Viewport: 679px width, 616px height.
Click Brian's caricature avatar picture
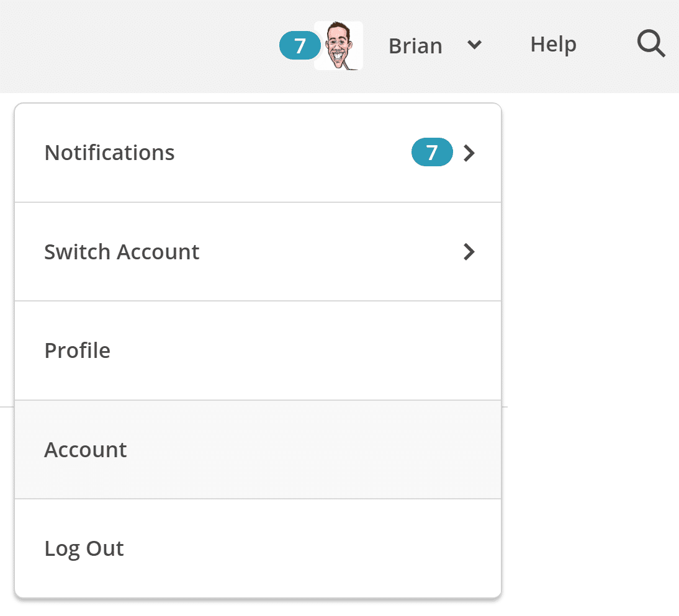coord(338,46)
